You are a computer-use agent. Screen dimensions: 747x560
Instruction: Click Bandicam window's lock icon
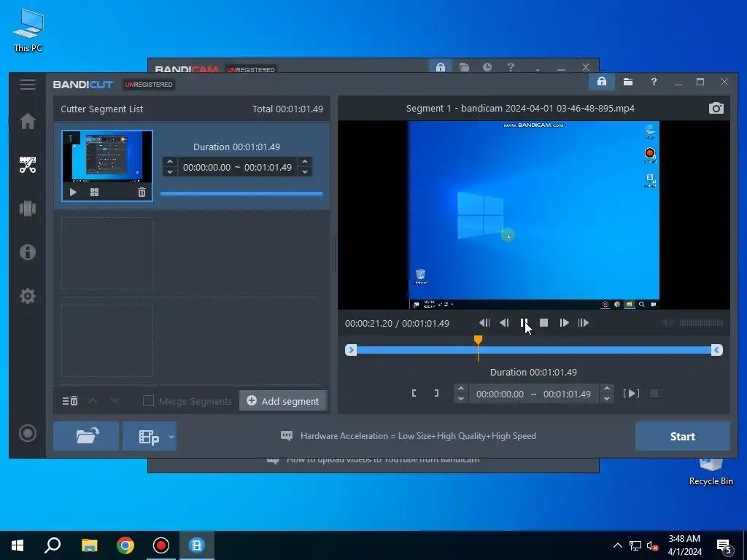click(x=440, y=66)
